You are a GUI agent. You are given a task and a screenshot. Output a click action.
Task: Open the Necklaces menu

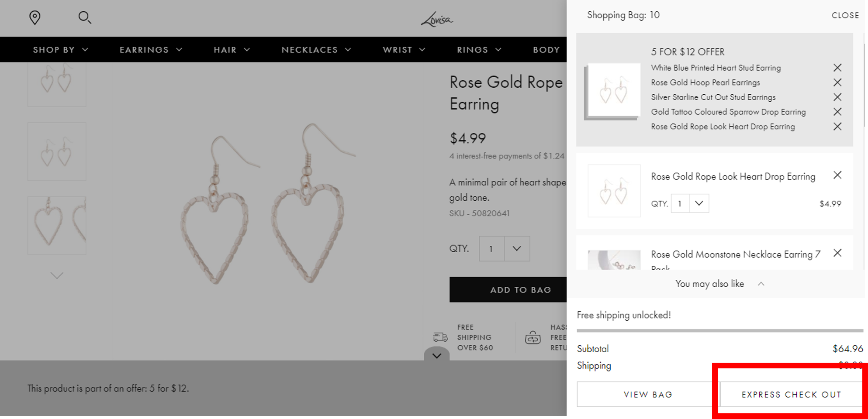pyautogui.click(x=316, y=50)
